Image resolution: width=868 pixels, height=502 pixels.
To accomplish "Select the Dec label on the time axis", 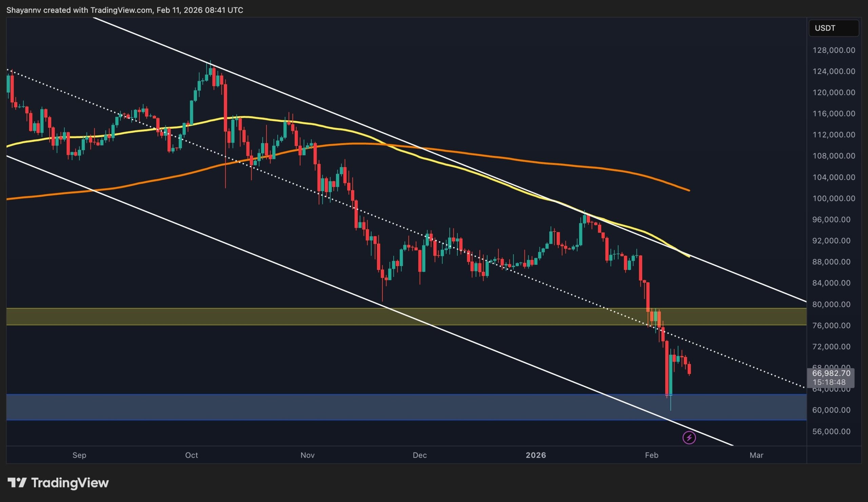I will 420,455.
